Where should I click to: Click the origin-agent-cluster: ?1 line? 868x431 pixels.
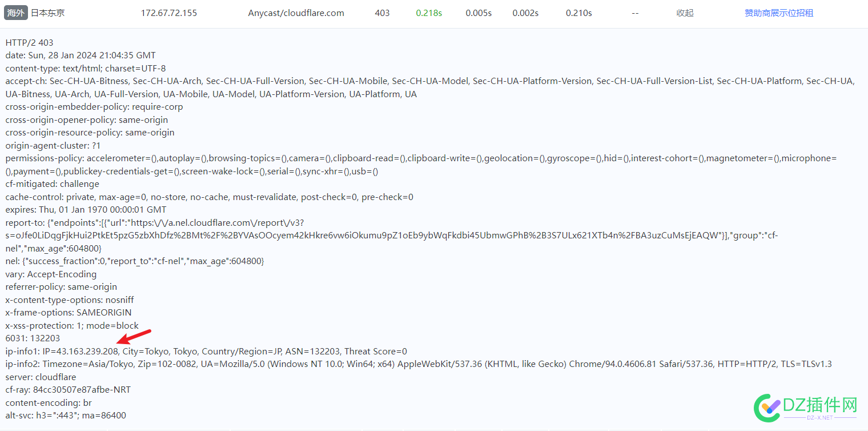(x=53, y=146)
